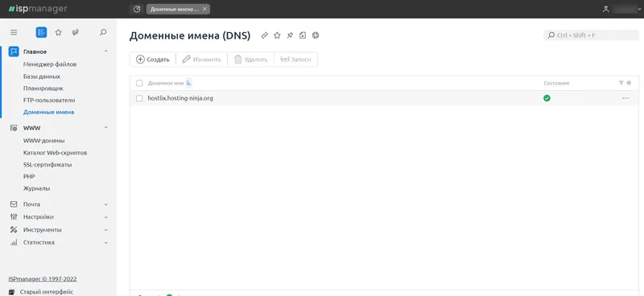Open sidebar favorites star icon

pos(58,32)
